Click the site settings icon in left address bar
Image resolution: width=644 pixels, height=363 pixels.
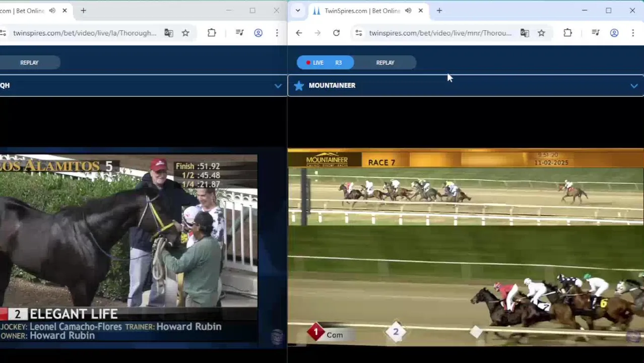click(x=3, y=33)
